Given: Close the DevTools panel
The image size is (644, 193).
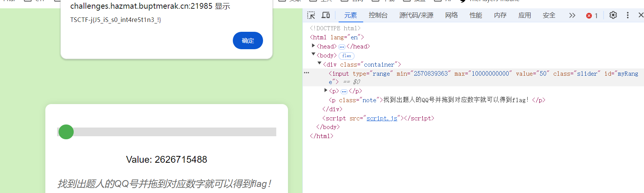Looking at the screenshot, I should point(641,15).
